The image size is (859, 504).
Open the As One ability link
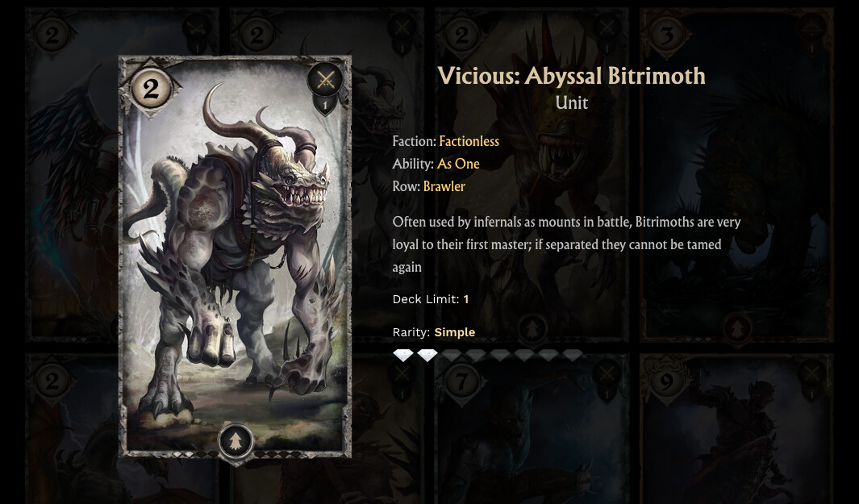tap(458, 164)
